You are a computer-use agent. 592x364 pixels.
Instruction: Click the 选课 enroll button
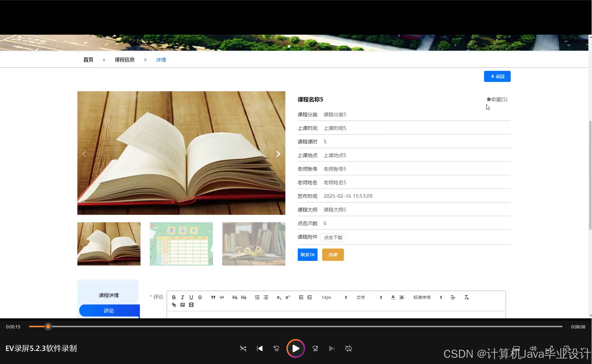pyautogui.click(x=333, y=255)
